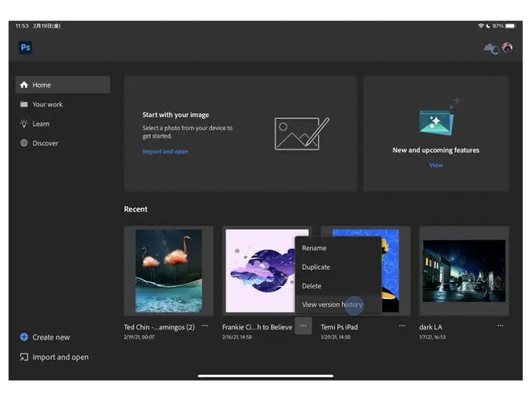Click the image-with-pen illustration icon
This screenshot has width=532, height=399.
point(301,133)
